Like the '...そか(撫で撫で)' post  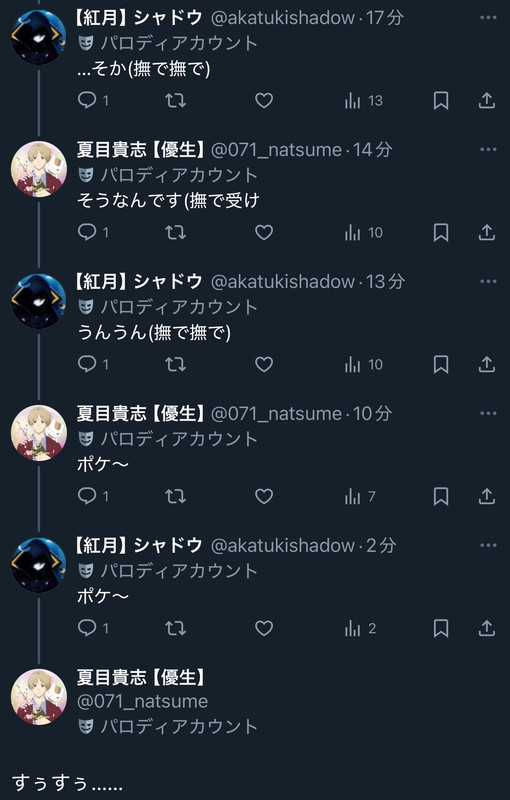click(264, 101)
